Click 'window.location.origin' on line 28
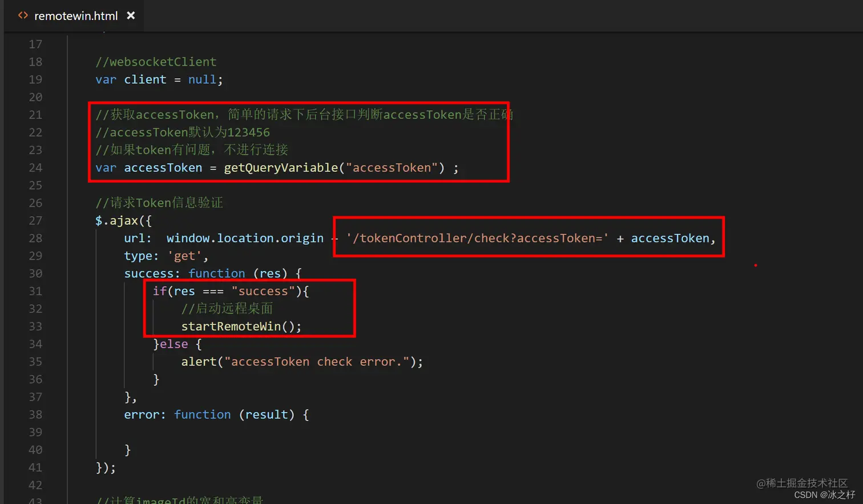Viewport: 863px width, 504px height. (x=245, y=238)
